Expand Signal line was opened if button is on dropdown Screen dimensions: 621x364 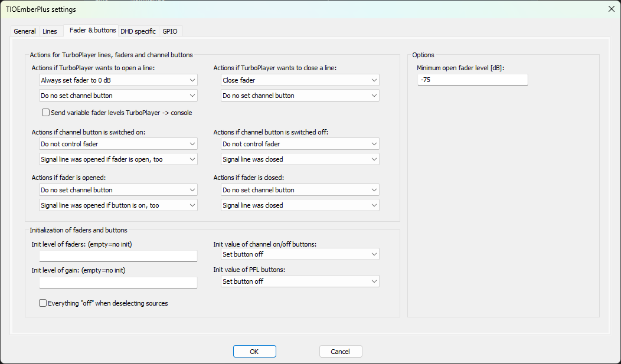click(119, 205)
